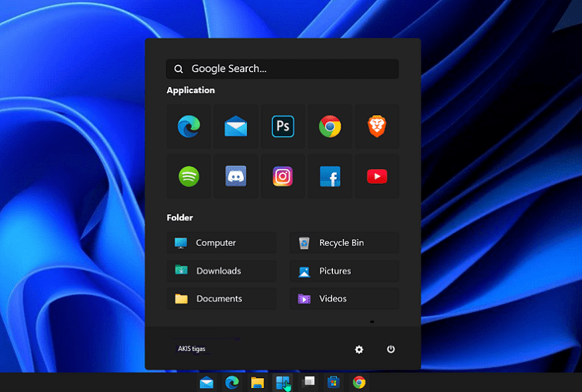Open the Computer folder
Viewport: 582px width, 392px height.
(222, 243)
